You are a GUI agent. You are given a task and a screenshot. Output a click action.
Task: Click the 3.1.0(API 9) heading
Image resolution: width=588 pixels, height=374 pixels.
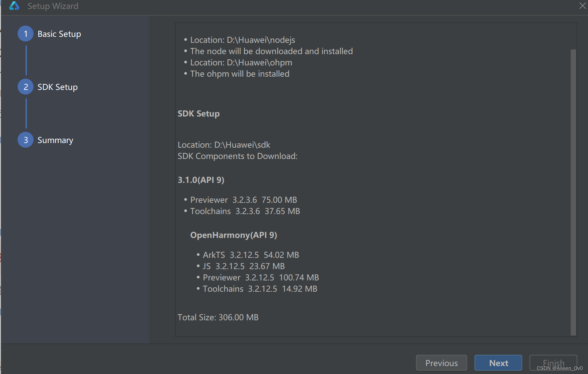tap(201, 180)
